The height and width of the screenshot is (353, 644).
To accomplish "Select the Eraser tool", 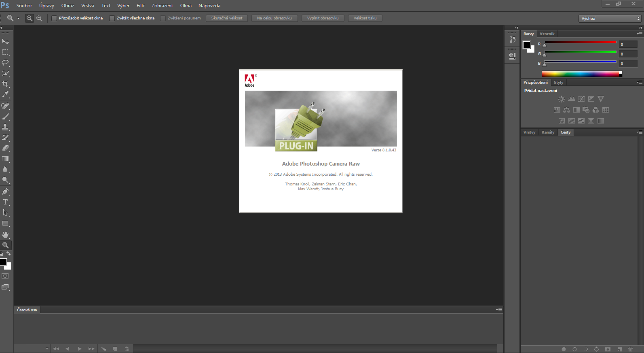I will coord(5,148).
